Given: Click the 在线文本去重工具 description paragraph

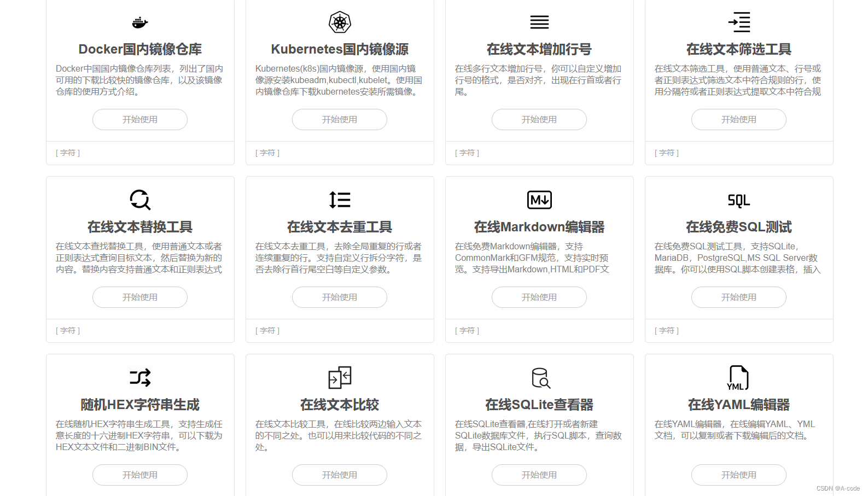Looking at the screenshot, I should [x=340, y=258].
